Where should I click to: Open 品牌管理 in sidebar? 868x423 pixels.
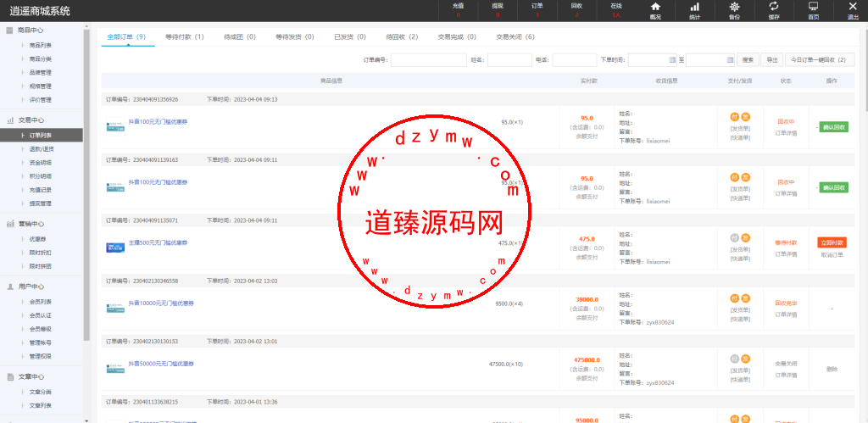[x=42, y=73]
